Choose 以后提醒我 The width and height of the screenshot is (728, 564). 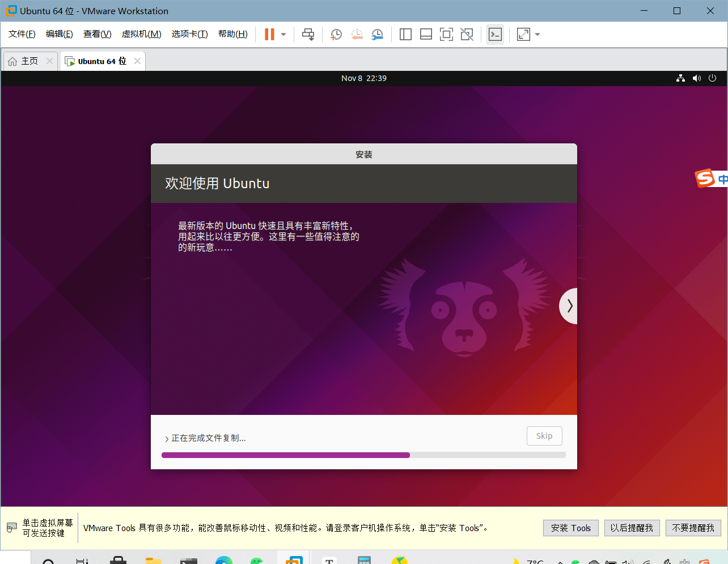[x=632, y=528]
